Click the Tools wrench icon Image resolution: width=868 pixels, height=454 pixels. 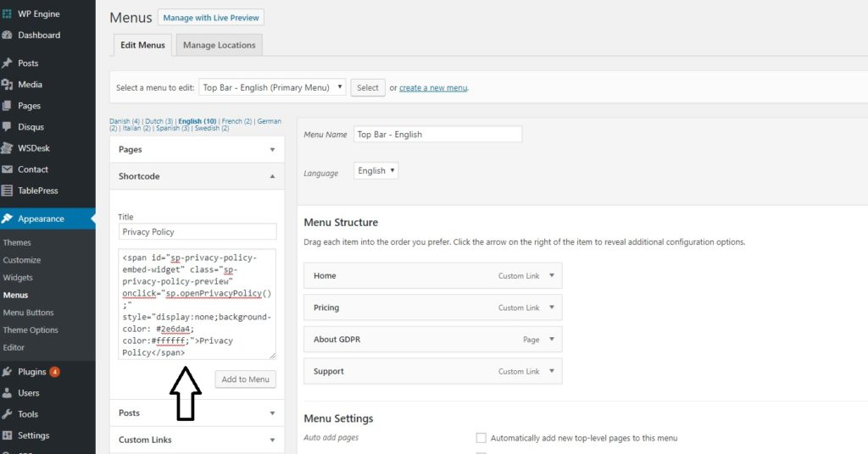(x=7, y=414)
